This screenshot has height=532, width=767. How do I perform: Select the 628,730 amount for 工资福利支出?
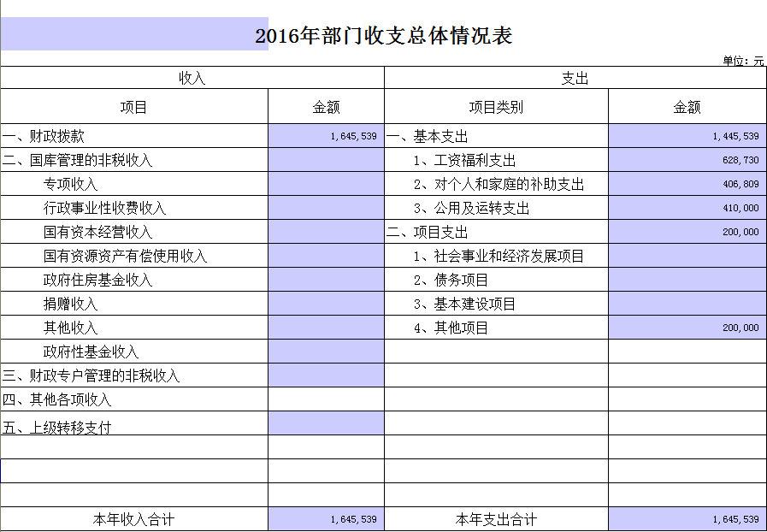[x=687, y=160]
